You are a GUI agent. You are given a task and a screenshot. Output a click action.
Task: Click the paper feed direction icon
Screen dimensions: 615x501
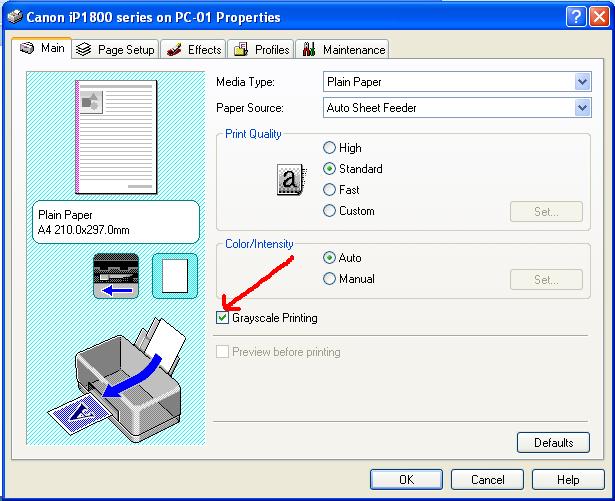[116, 276]
